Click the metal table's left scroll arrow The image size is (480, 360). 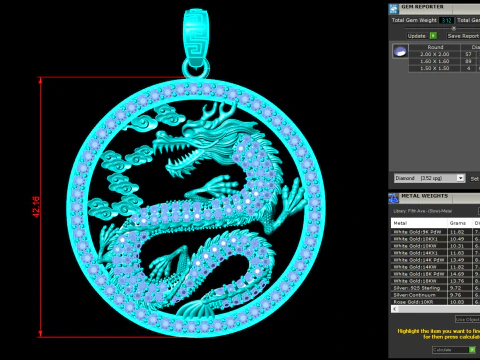pos(395,309)
